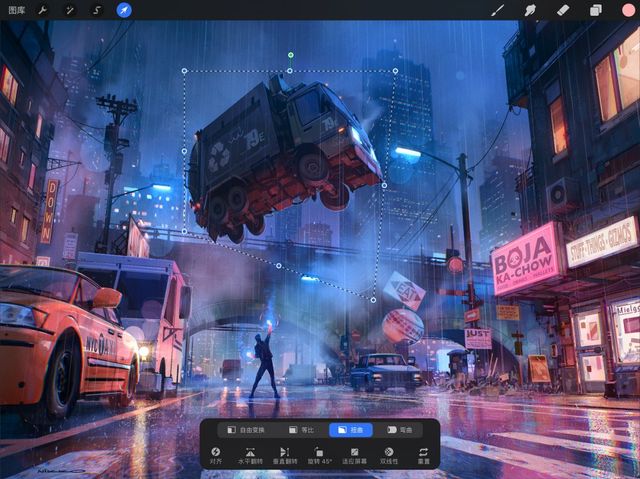Rotate selection with 旋转 45°

[320, 456]
